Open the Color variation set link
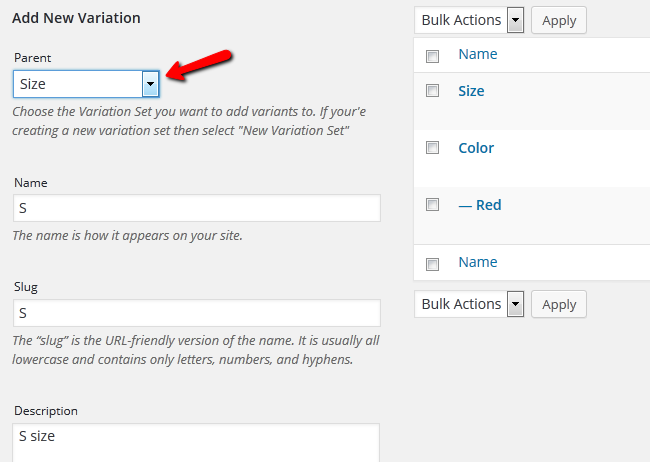Screen dimensions: 650x462 [476, 148]
